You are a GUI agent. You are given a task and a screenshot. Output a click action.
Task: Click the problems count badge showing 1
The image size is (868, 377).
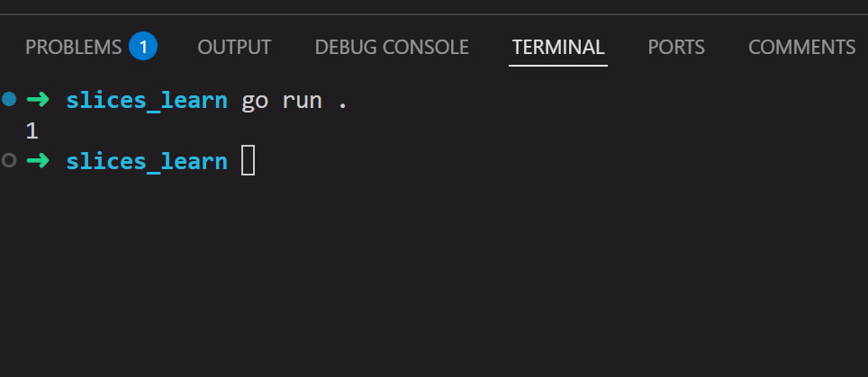click(x=143, y=47)
